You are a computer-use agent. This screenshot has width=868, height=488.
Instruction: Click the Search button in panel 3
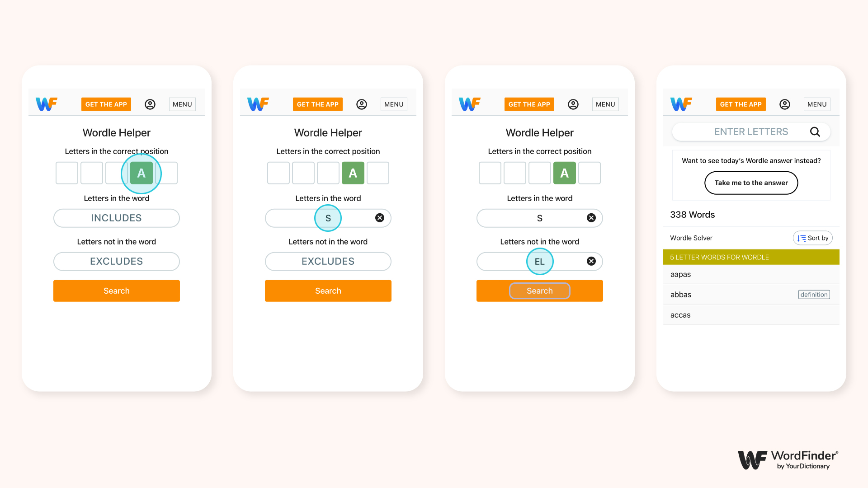click(x=539, y=291)
